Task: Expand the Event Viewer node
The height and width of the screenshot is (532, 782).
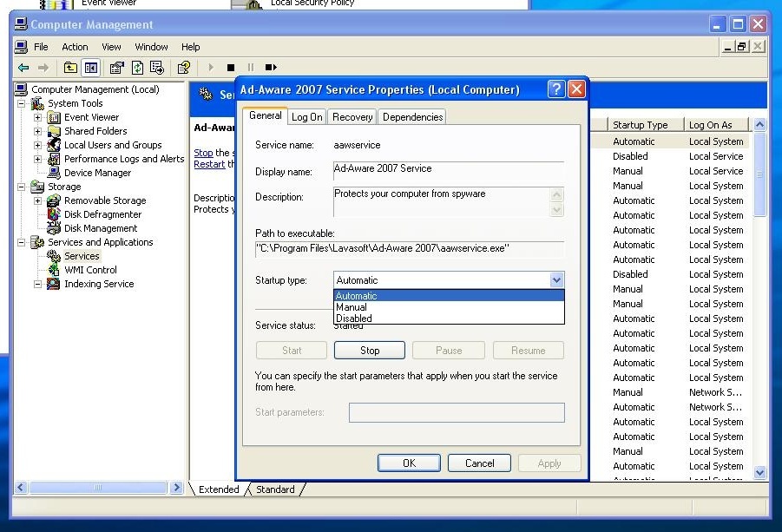Action: [38, 118]
